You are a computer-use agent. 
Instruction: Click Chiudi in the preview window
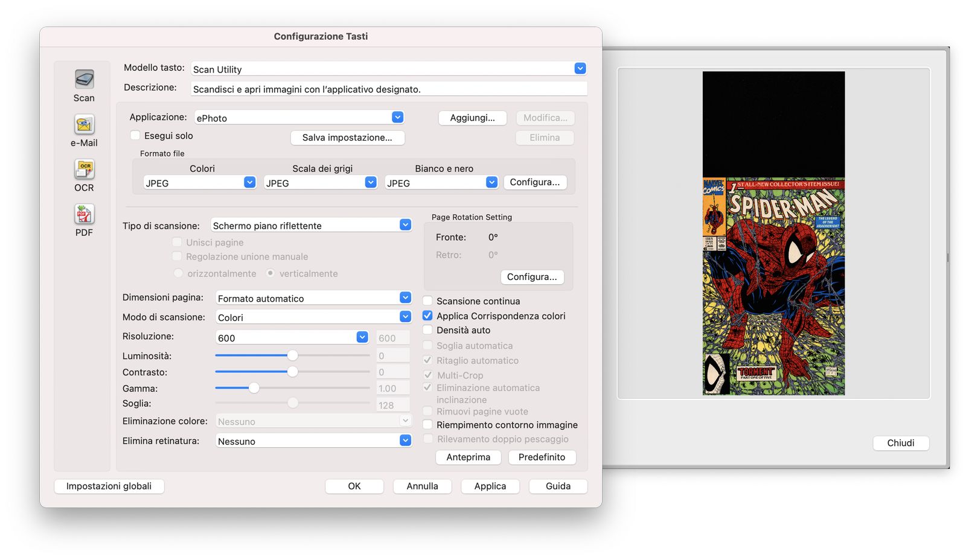[901, 443]
